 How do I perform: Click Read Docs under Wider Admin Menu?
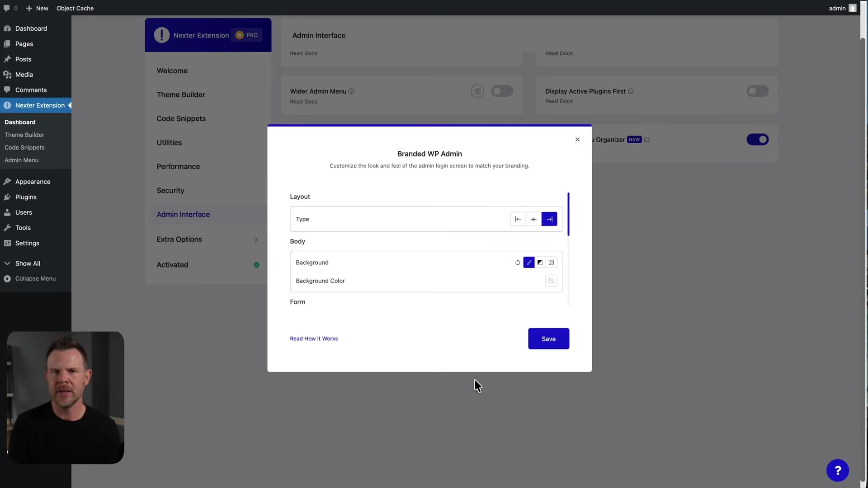tap(303, 102)
